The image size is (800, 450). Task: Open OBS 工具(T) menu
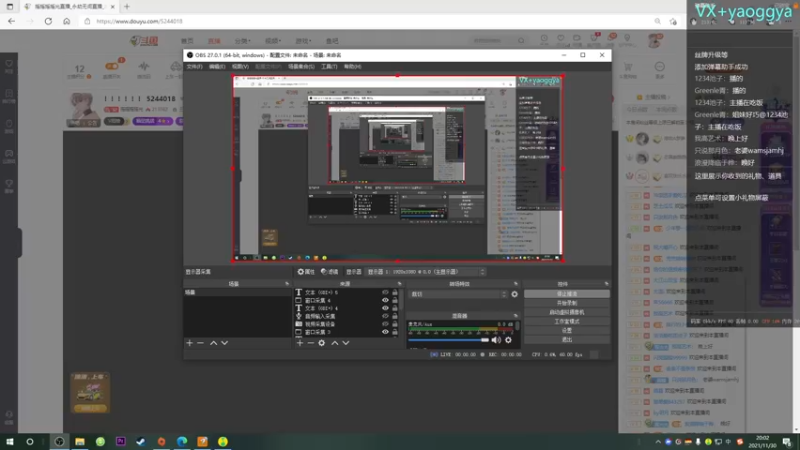329,66
